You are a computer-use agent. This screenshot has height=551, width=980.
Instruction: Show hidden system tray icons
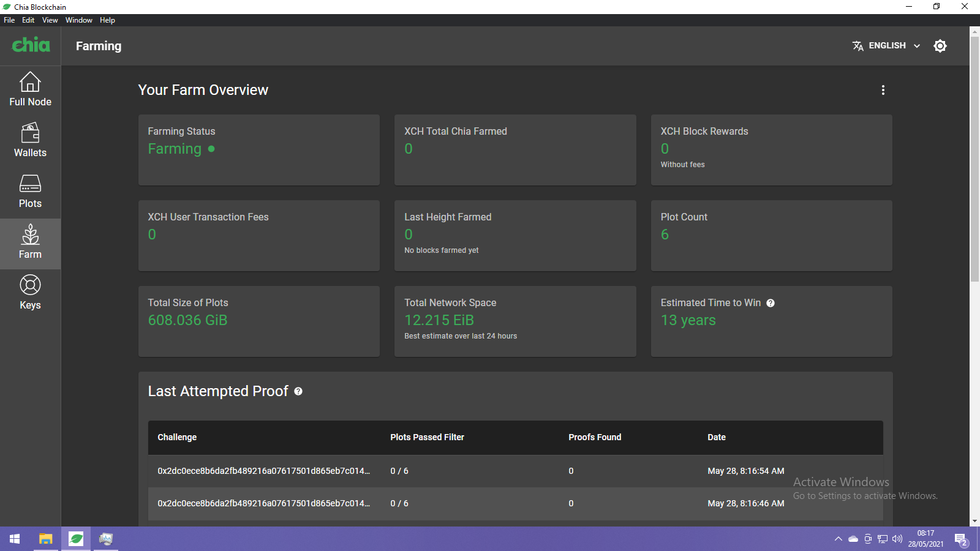click(x=838, y=539)
